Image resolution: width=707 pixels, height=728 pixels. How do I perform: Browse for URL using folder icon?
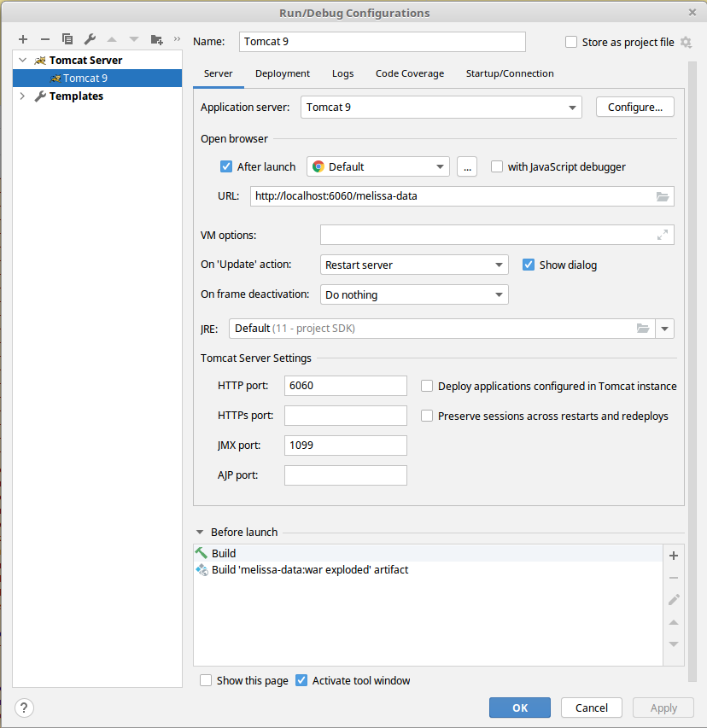pyautogui.click(x=663, y=196)
